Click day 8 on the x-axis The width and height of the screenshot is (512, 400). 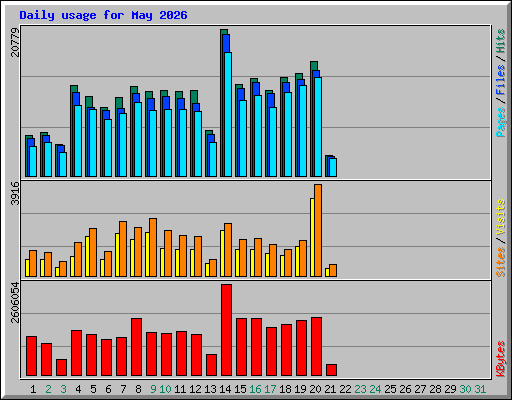click(x=138, y=389)
